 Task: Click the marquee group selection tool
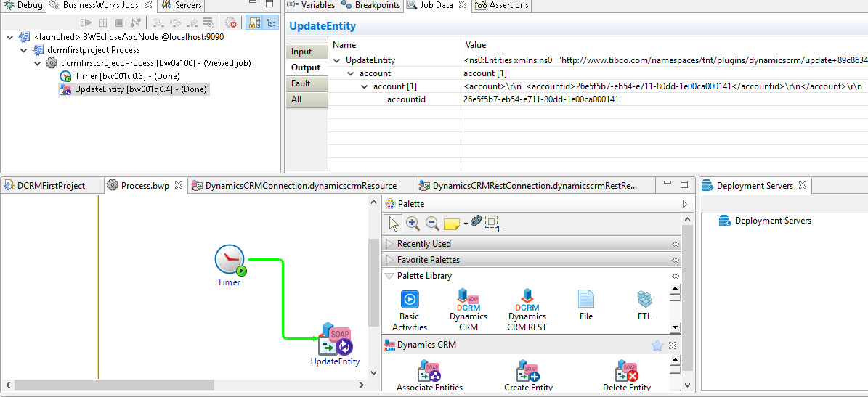click(492, 223)
